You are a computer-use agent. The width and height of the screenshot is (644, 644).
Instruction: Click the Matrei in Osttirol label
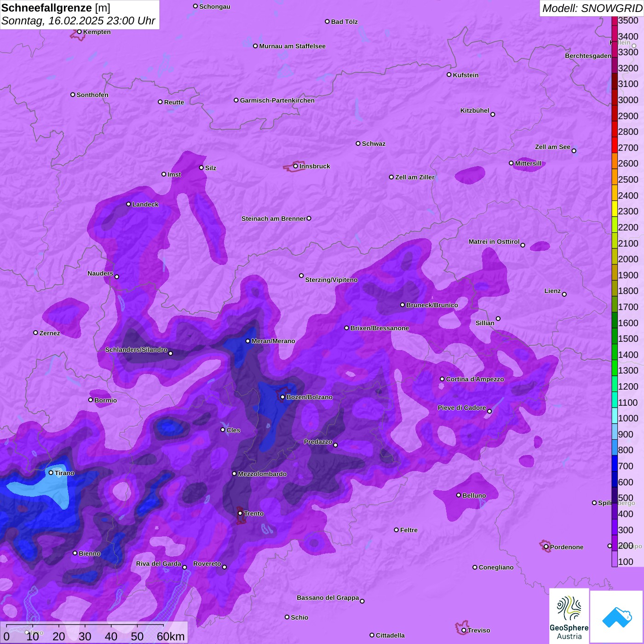pos(494,241)
